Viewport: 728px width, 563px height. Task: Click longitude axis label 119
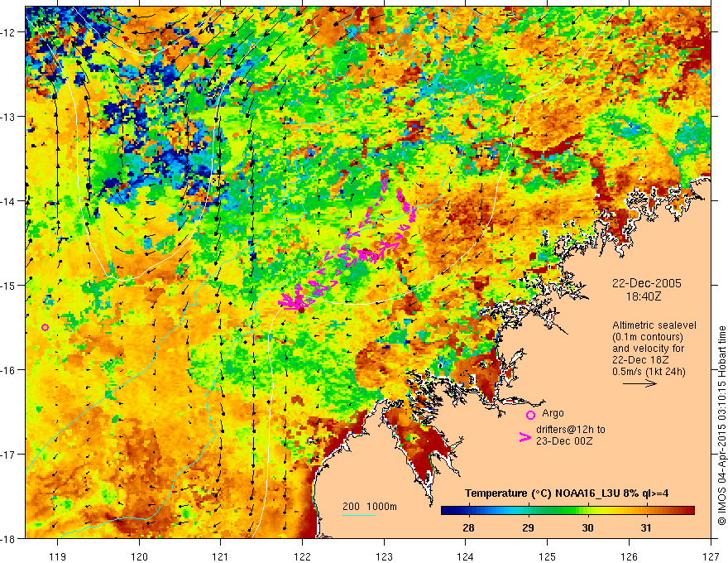(x=57, y=556)
